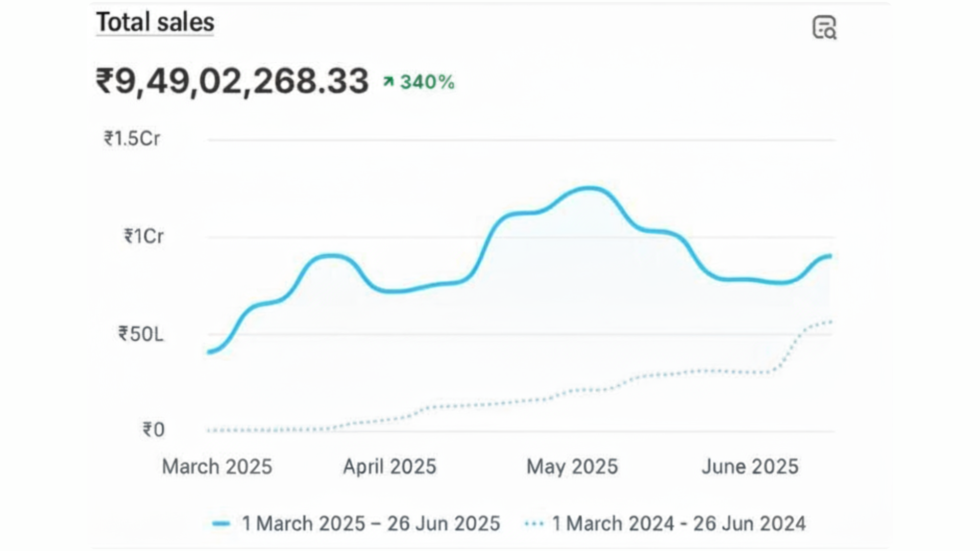Click the end point of the dotted 2024 line
This screenshot has width=980, height=551.
click(830, 322)
